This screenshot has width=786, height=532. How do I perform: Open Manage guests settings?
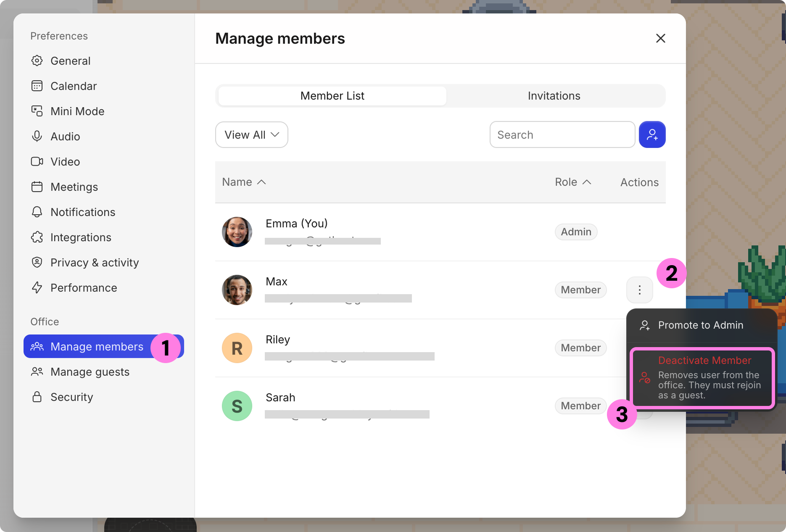pyautogui.click(x=90, y=372)
